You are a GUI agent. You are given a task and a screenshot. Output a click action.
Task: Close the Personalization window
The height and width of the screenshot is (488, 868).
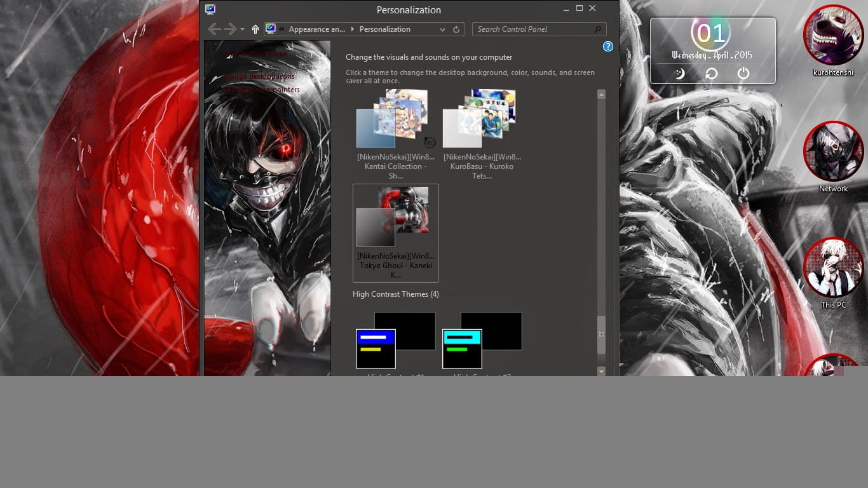coord(592,8)
